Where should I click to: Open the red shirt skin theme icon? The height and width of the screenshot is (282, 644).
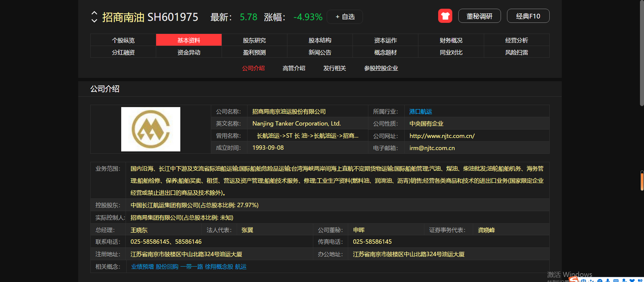click(x=445, y=16)
